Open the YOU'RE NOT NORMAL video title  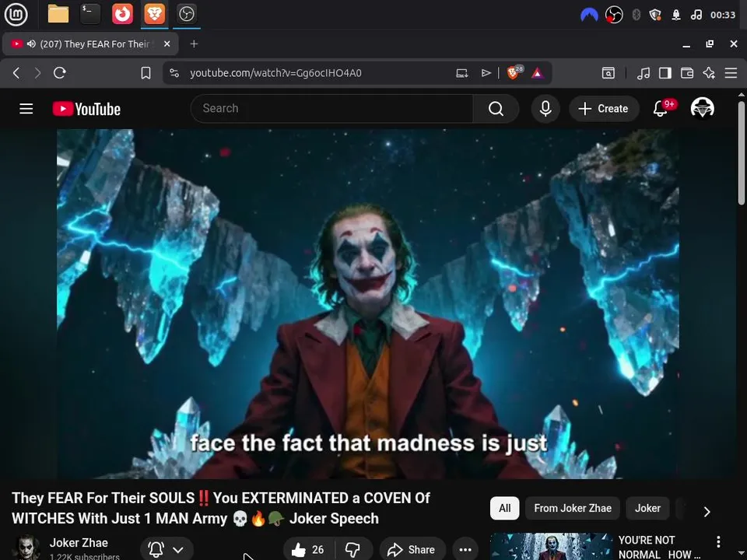(659, 547)
